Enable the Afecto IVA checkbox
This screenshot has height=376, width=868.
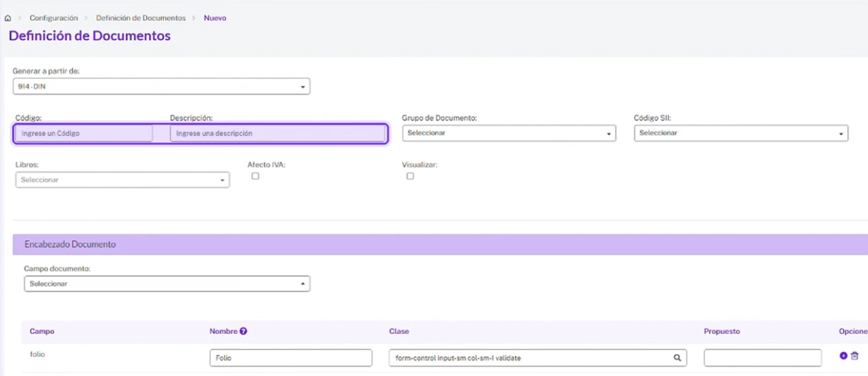pos(255,176)
